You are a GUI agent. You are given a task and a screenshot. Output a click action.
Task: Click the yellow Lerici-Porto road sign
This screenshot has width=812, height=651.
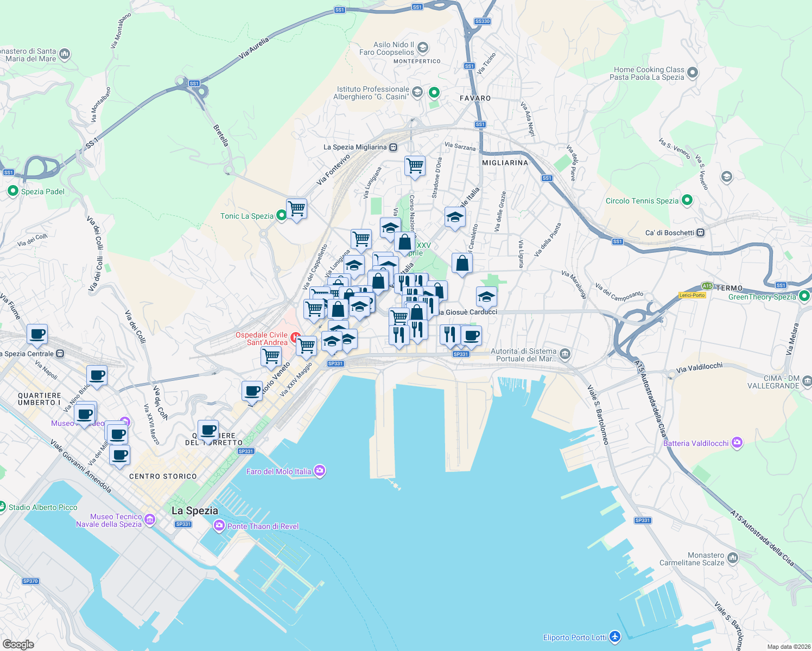coord(692,295)
